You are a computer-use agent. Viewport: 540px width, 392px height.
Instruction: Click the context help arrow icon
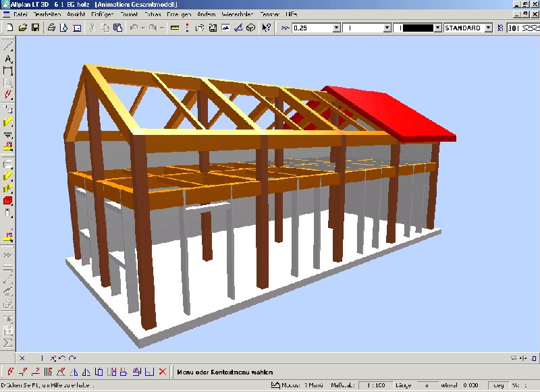coord(266,28)
